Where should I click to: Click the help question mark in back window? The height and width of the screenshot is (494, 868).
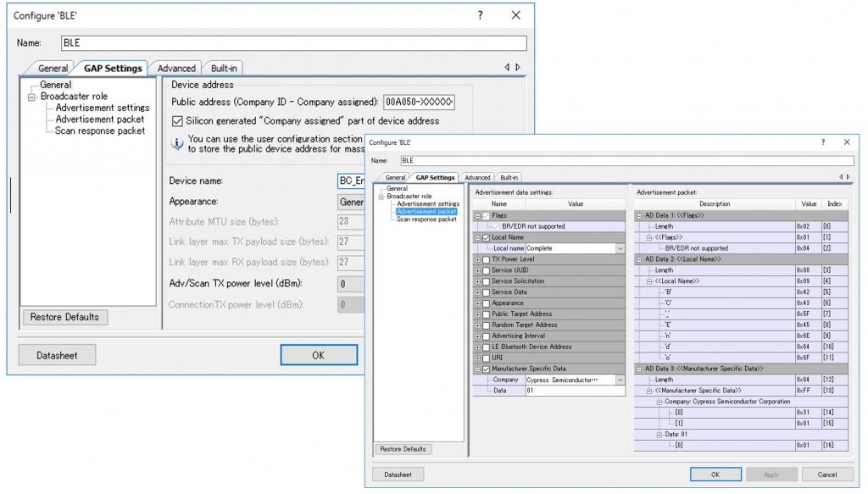(480, 15)
